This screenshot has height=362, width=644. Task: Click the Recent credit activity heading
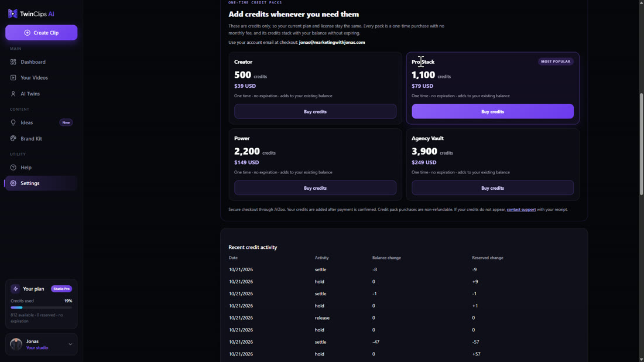tap(252, 247)
